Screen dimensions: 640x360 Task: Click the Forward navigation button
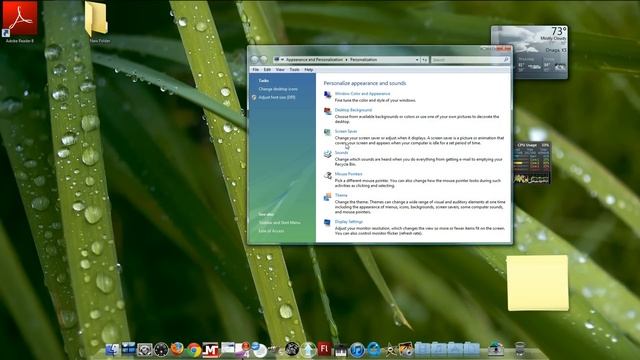click(264, 60)
